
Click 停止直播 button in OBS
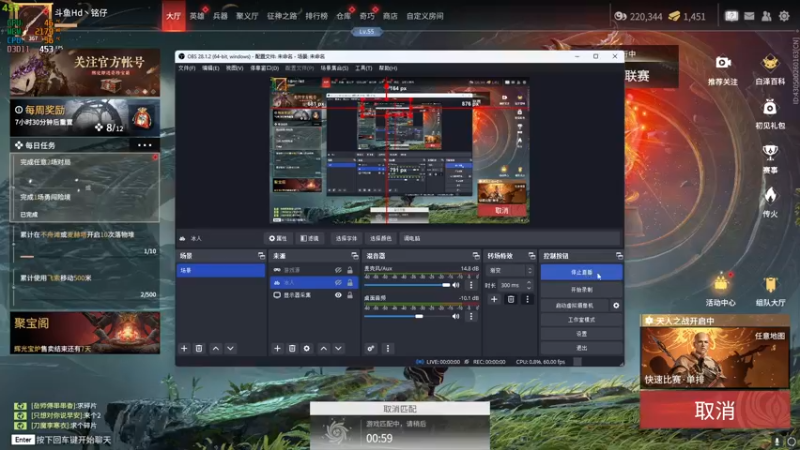pos(582,272)
